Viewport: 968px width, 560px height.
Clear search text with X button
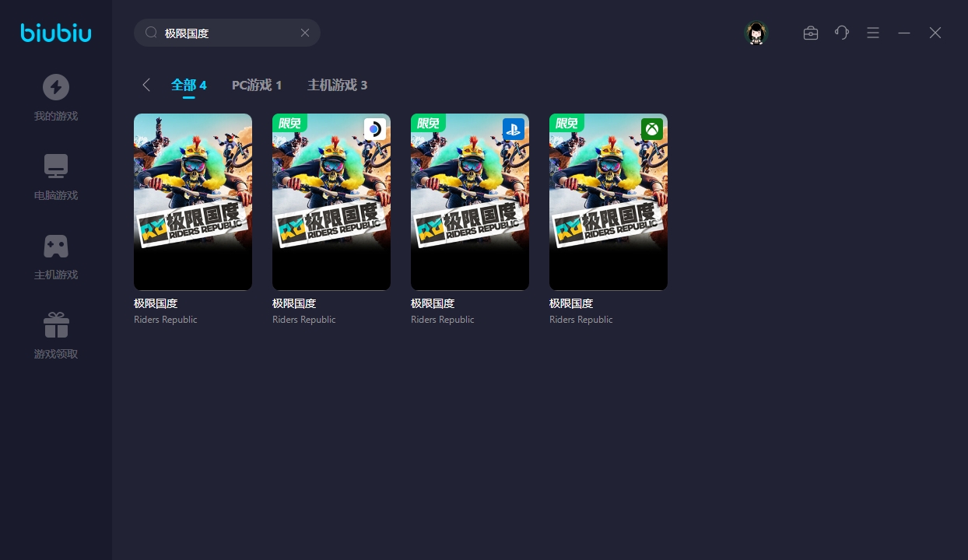click(x=305, y=33)
